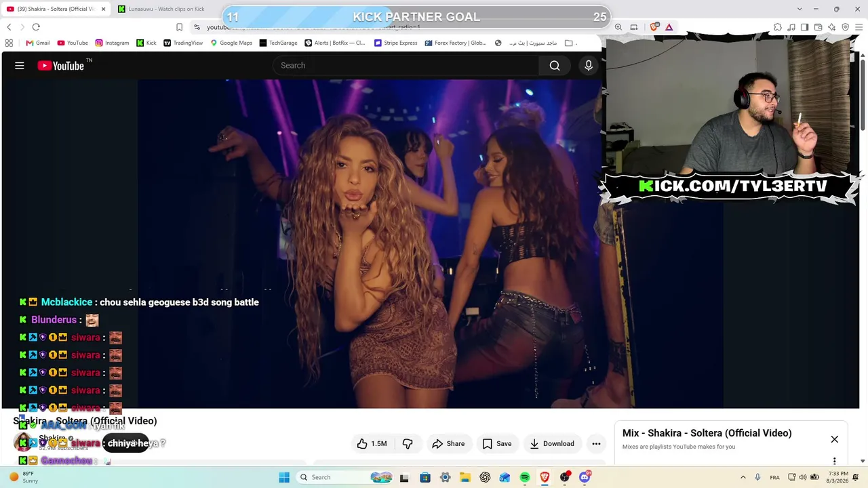The height and width of the screenshot is (488, 868).
Task: Reload the current page
Action: (36, 27)
